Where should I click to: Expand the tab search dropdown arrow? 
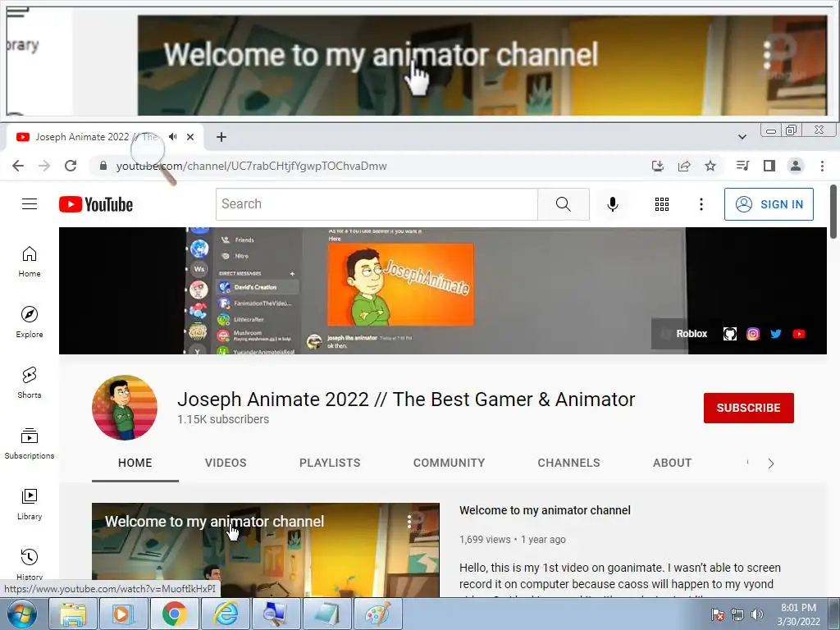[x=742, y=137]
